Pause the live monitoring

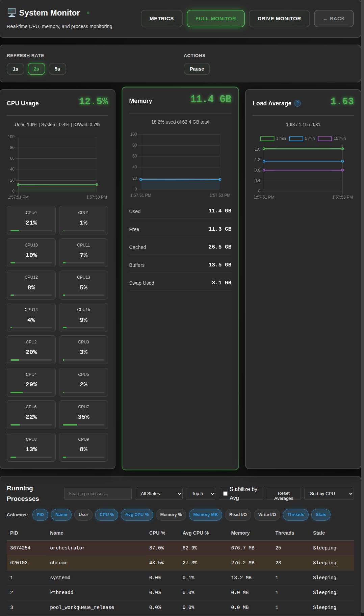pos(197,69)
